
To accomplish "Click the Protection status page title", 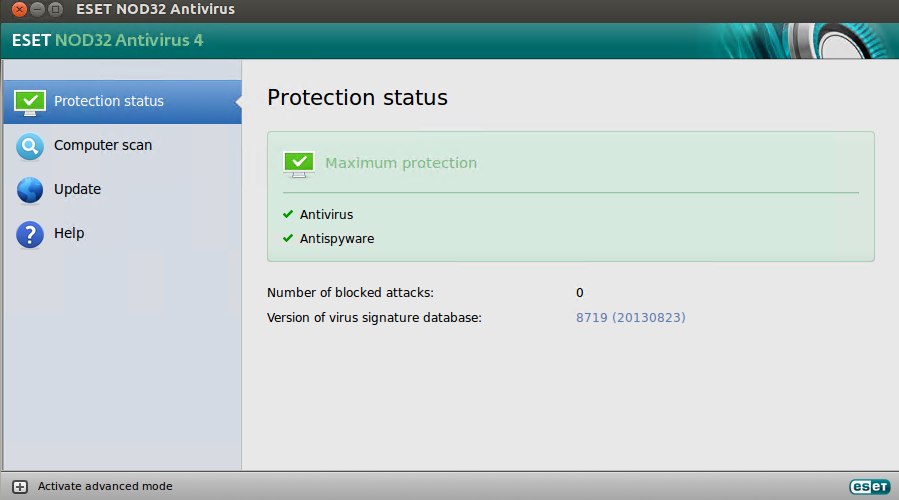I will (x=357, y=97).
